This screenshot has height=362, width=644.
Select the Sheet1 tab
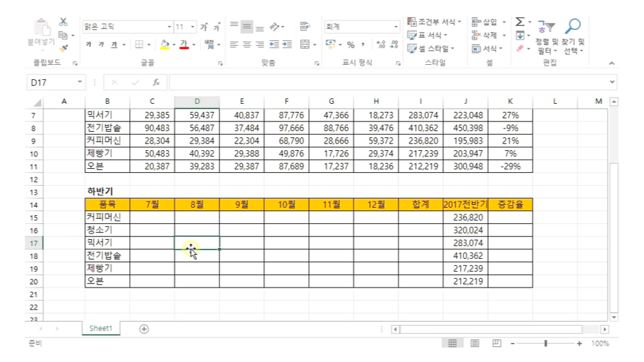100,329
